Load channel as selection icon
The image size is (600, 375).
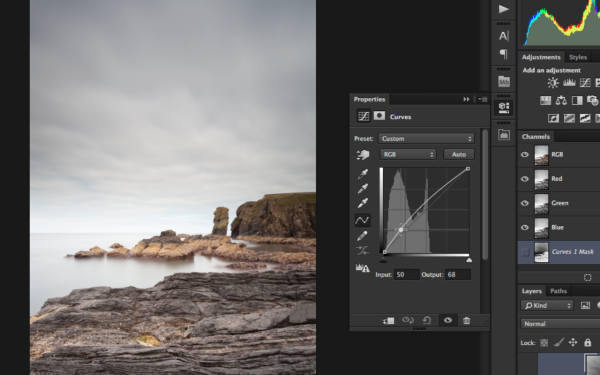587,277
